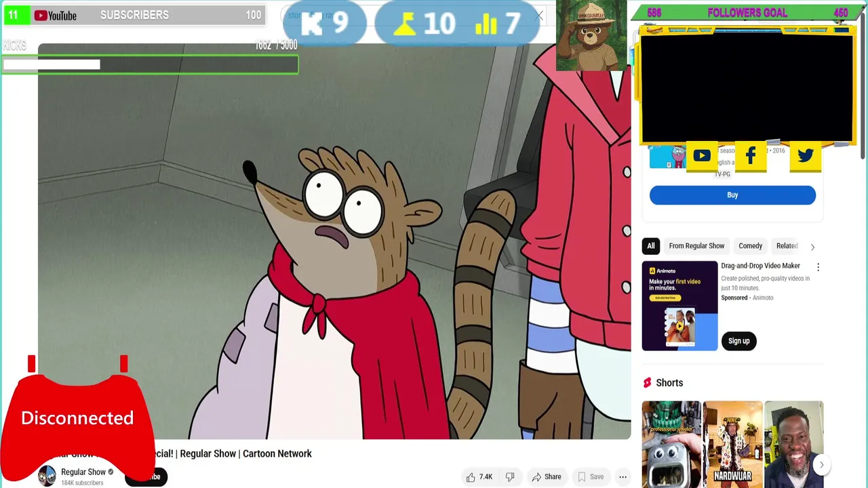Click the show poster thumbnail near TV-PG
Image resolution: width=868 pixels, height=488 pixels.
[x=667, y=157]
